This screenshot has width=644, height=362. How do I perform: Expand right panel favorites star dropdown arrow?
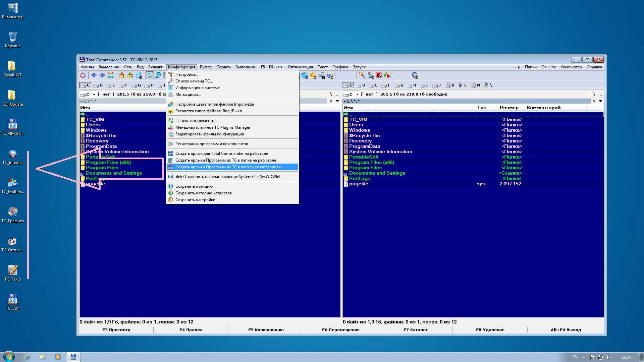click(x=600, y=101)
